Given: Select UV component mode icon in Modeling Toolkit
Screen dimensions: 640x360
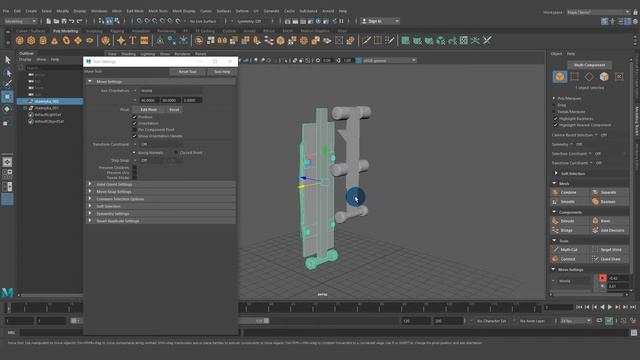Looking at the screenshot, I should [619, 76].
